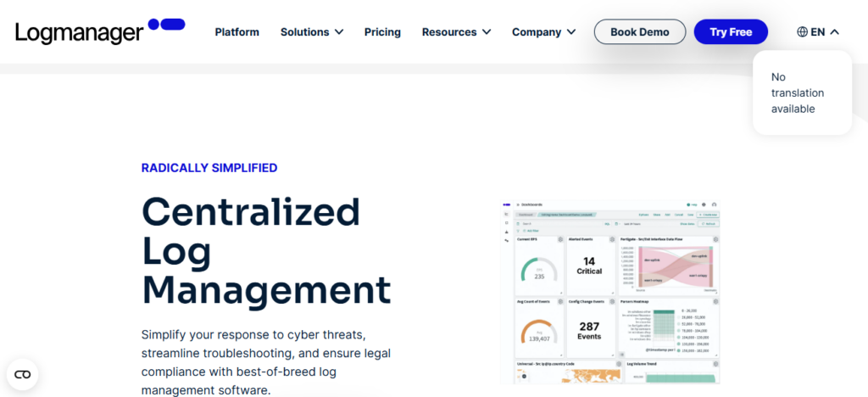Click the gear icon on Log Volume Trend panel
868x397 pixels.
pos(715,364)
